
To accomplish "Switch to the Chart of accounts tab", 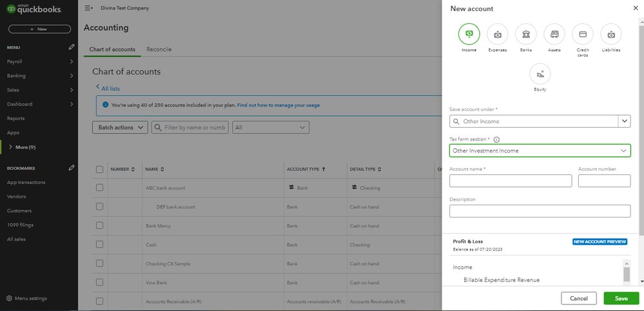I will click(112, 49).
